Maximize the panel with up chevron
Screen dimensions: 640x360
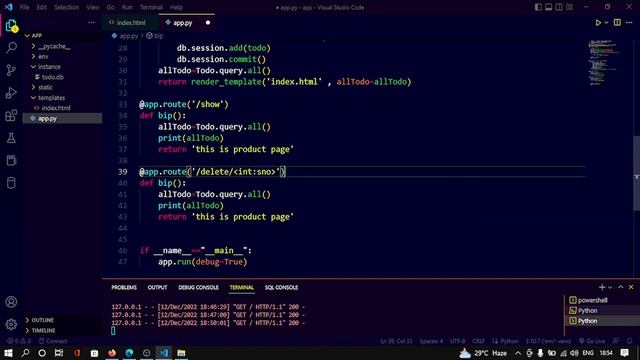click(621, 287)
